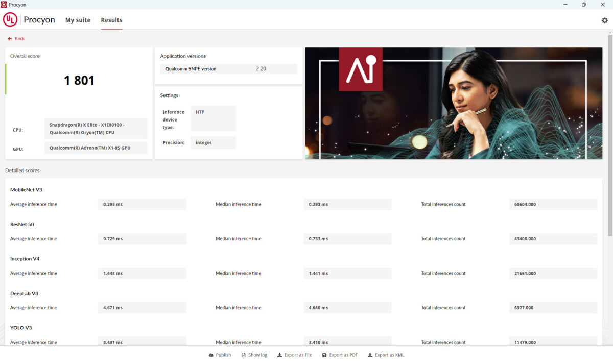The image size is (613, 364).
Task: Click the Export as PDF text
Action: (343, 355)
